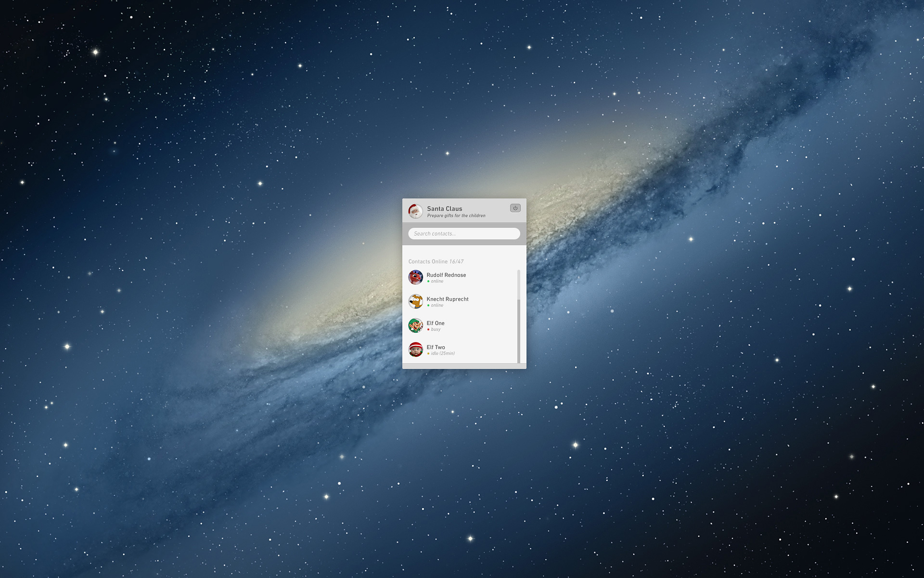Image resolution: width=924 pixels, height=578 pixels.
Task: Click Elf Two's idle (25min) status
Action: coord(441,354)
